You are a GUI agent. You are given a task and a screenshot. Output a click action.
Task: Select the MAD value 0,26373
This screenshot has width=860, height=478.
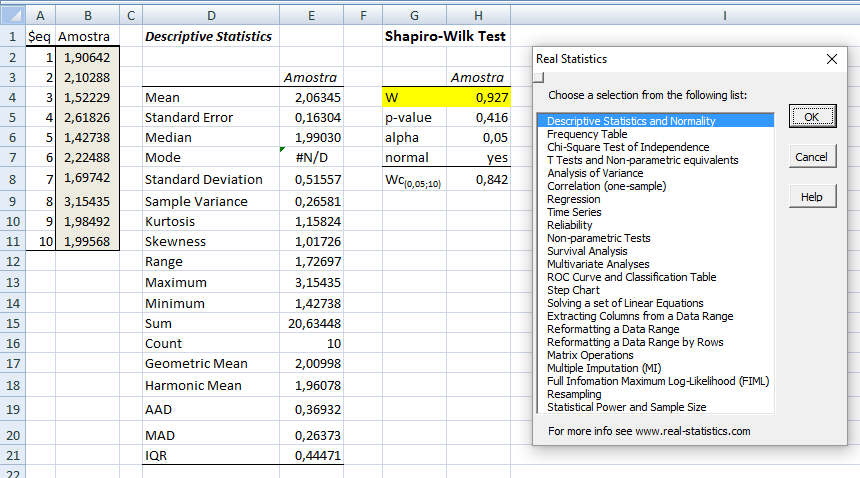(312, 434)
